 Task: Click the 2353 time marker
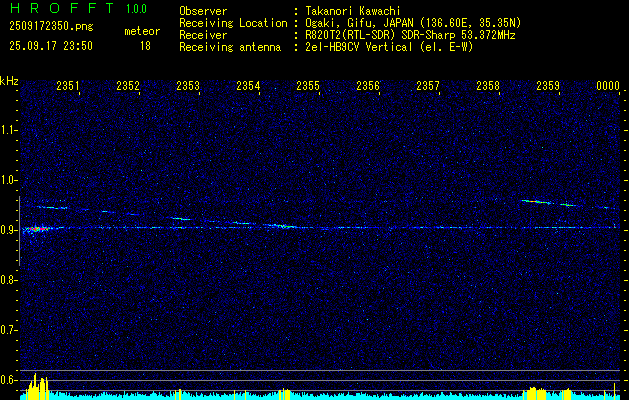pos(188,87)
